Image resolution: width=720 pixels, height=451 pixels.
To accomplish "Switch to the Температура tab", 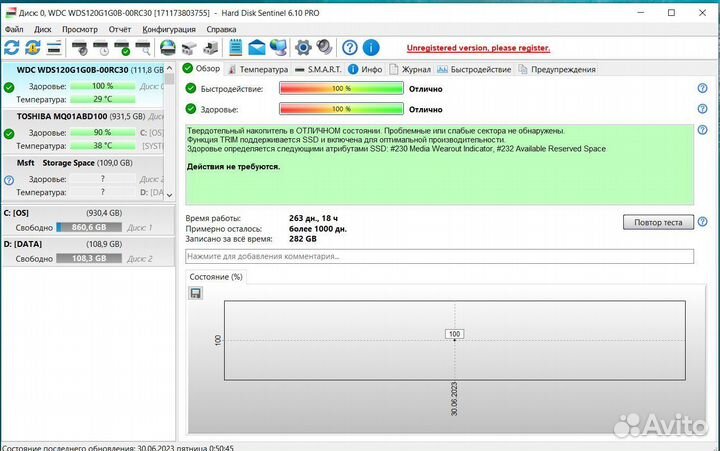I will coord(258,70).
